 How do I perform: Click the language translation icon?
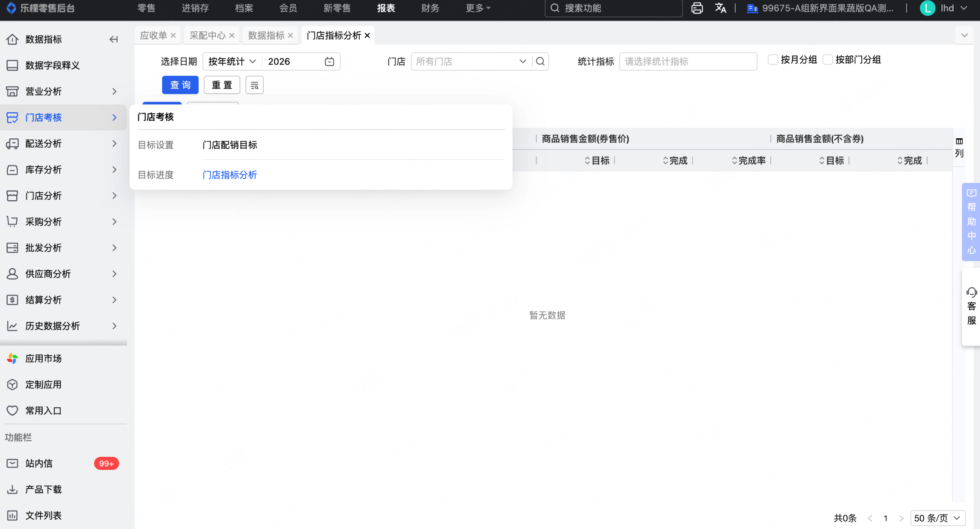pos(720,8)
